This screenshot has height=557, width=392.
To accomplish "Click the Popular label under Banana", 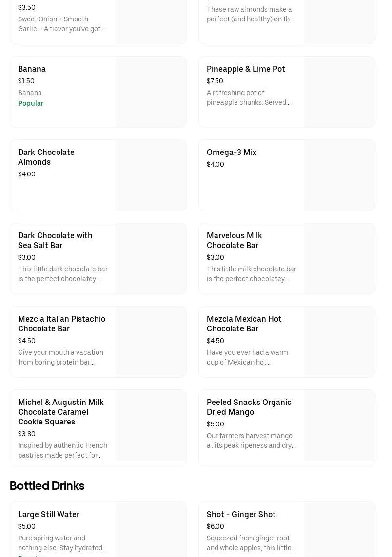I will click(31, 103).
